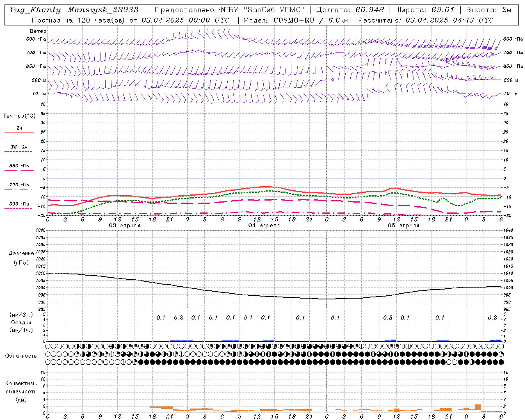
Task: Click the Конвективн. convective cloud label
Action: tap(21, 383)
